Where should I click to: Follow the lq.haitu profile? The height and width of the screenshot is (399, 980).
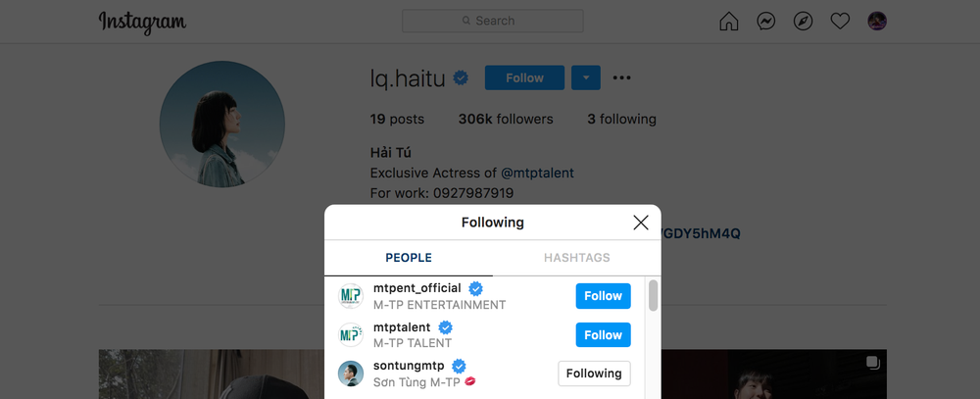pyautogui.click(x=524, y=78)
